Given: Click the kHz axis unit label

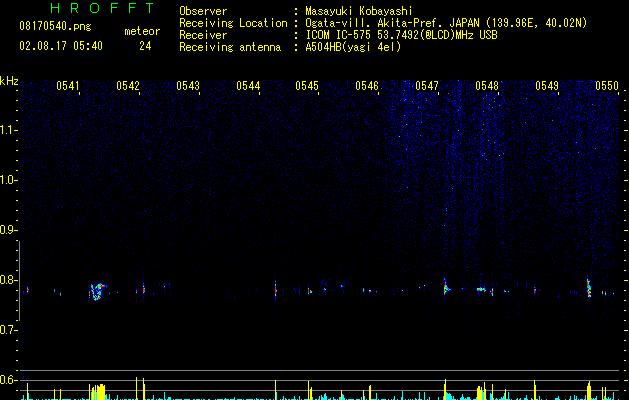Looking at the screenshot, I should tap(9, 81).
